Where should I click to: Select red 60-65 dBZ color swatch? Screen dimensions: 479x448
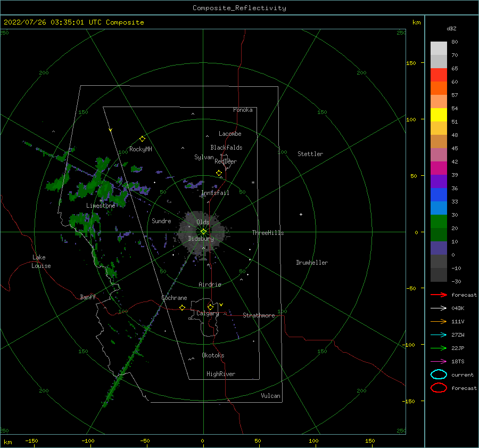click(x=439, y=75)
